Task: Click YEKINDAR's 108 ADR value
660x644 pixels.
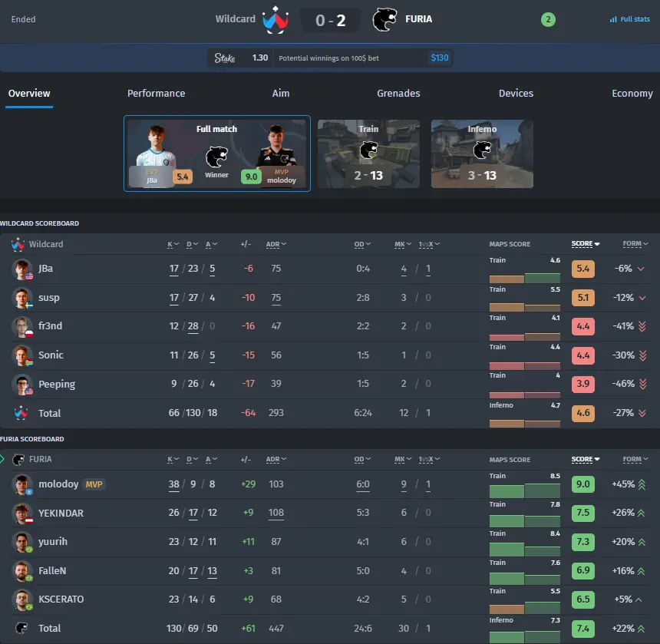Action: tap(276, 513)
